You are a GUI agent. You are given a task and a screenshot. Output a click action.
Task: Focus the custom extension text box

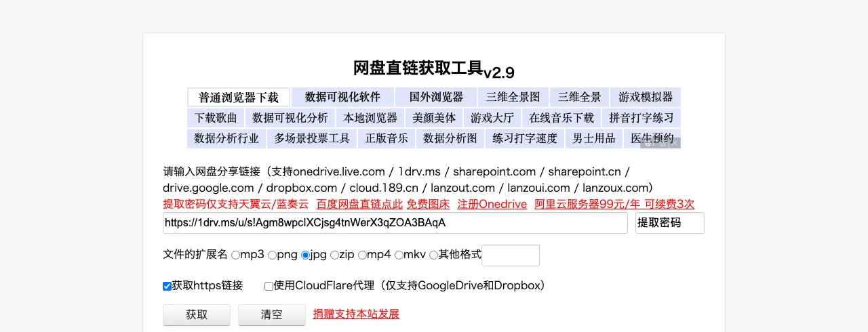tap(511, 255)
